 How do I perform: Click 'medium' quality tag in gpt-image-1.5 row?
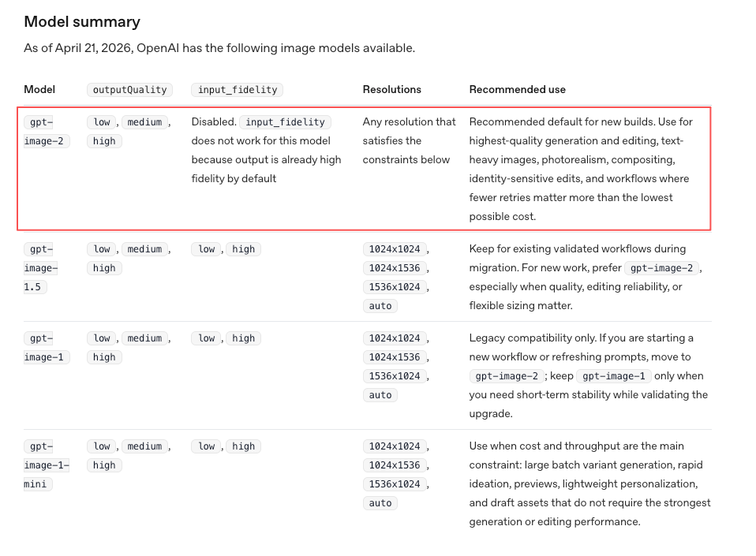click(x=144, y=249)
